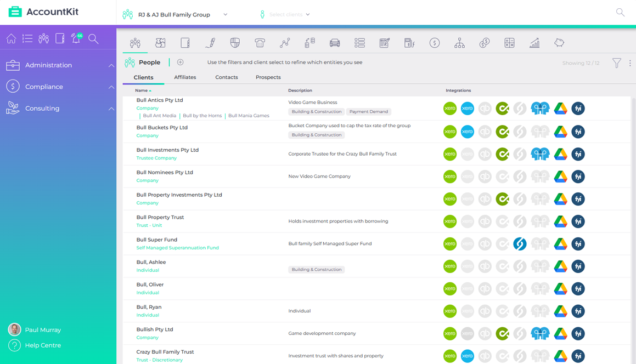Open the filter funnel icon
This screenshot has width=636, height=364.
click(617, 63)
